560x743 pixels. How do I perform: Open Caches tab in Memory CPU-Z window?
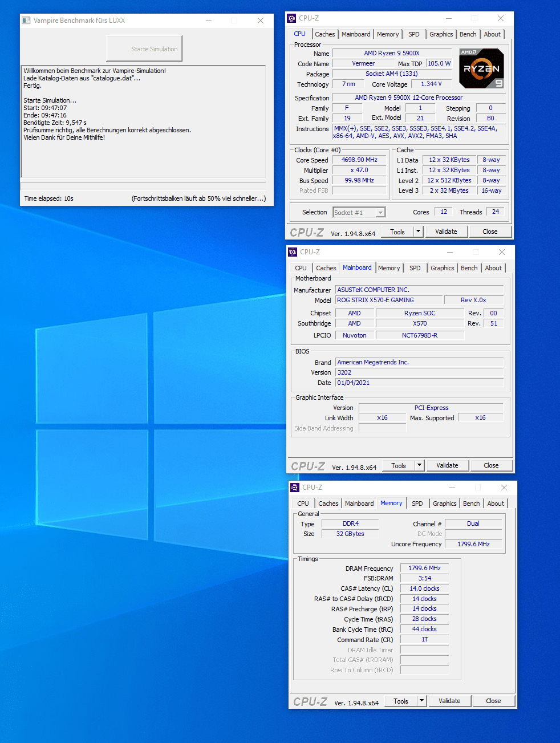point(328,504)
